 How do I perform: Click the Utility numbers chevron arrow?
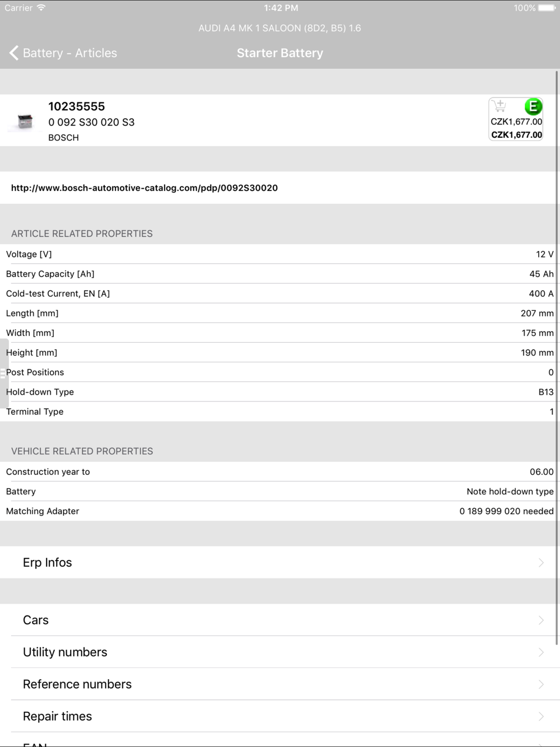[541, 652]
